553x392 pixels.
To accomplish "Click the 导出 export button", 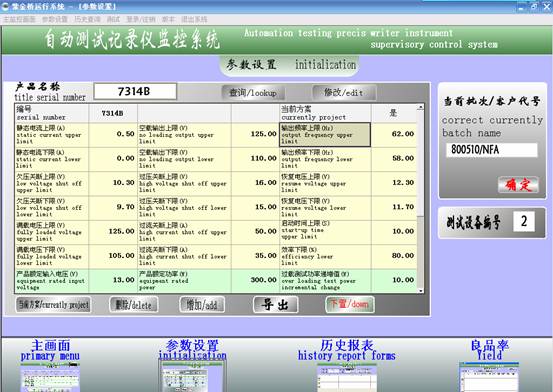I will [x=275, y=304].
